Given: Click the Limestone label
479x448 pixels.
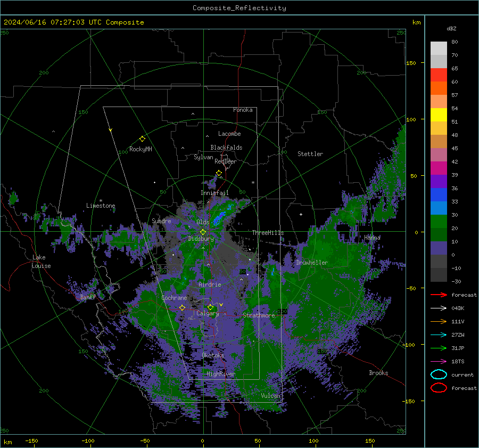Looking at the screenshot, I should click(x=101, y=206).
